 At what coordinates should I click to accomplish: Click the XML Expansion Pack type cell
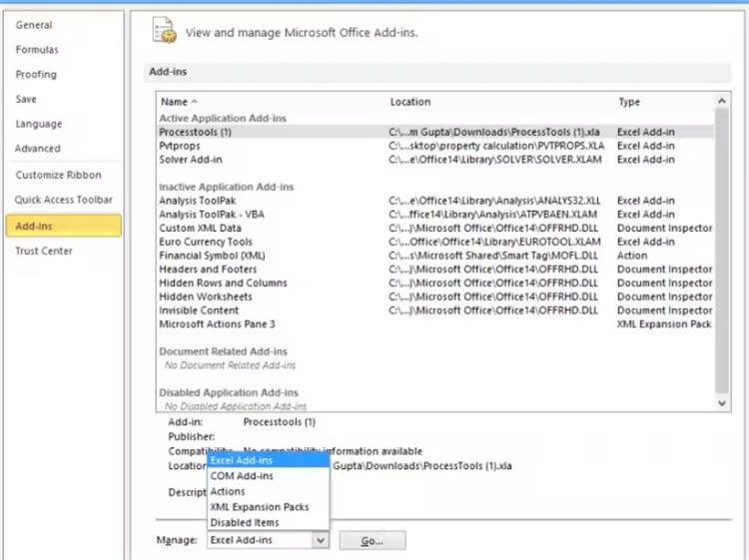pyautogui.click(x=664, y=324)
